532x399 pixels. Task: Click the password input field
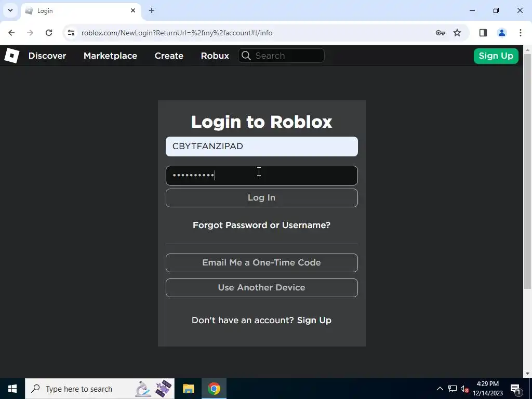(262, 176)
